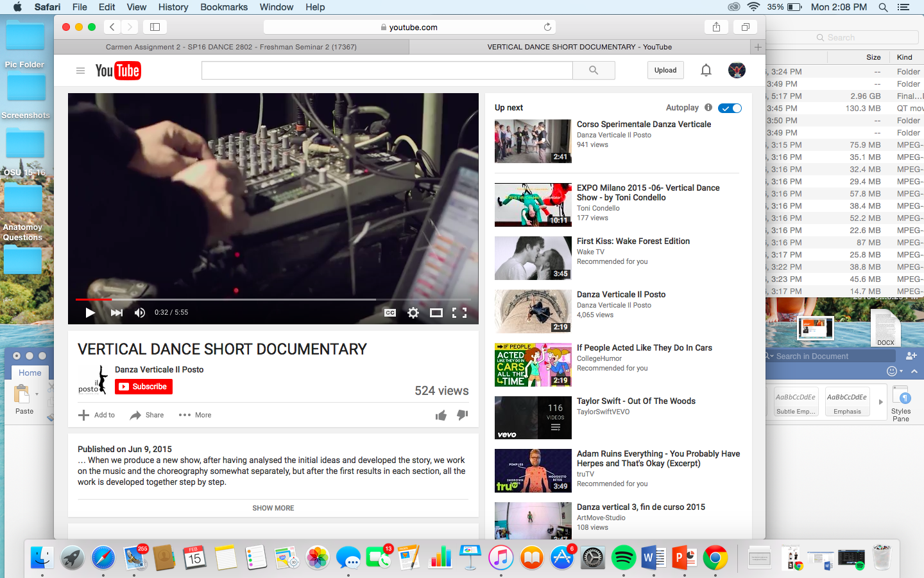Mute the video volume speaker icon
Viewport: 924px width, 578px height.
click(140, 313)
